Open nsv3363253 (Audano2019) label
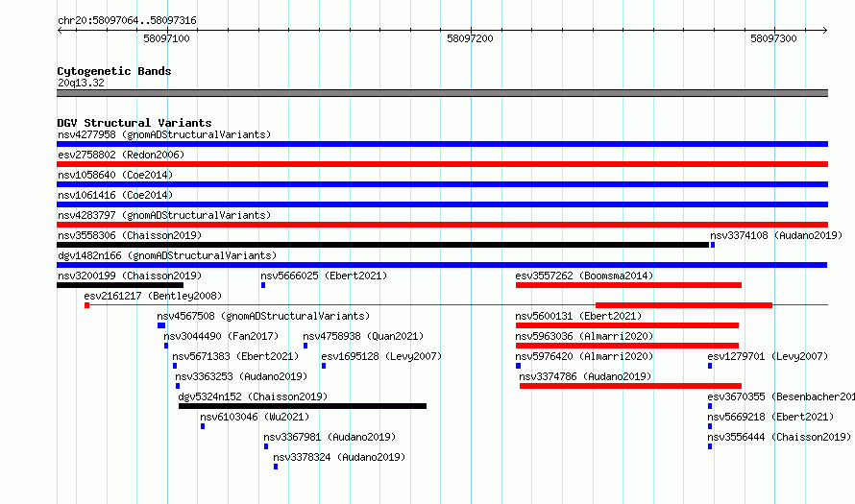The image size is (855, 504). point(241,376)
